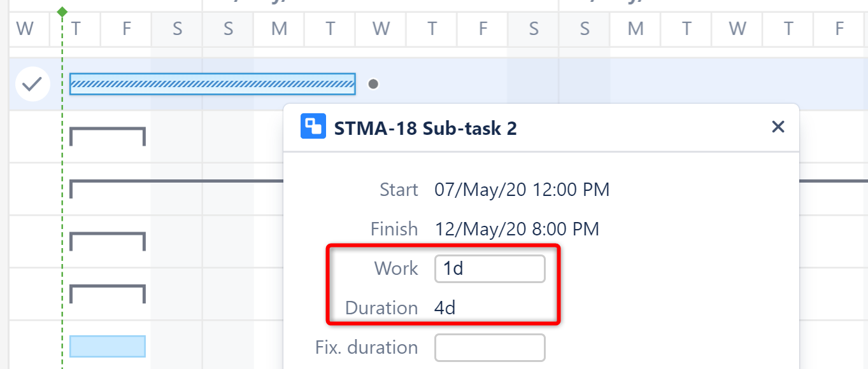This screenshot has height=369, width=868.
Task: Click the blue Sub-task type icon
Action: [x=313, y=127]
